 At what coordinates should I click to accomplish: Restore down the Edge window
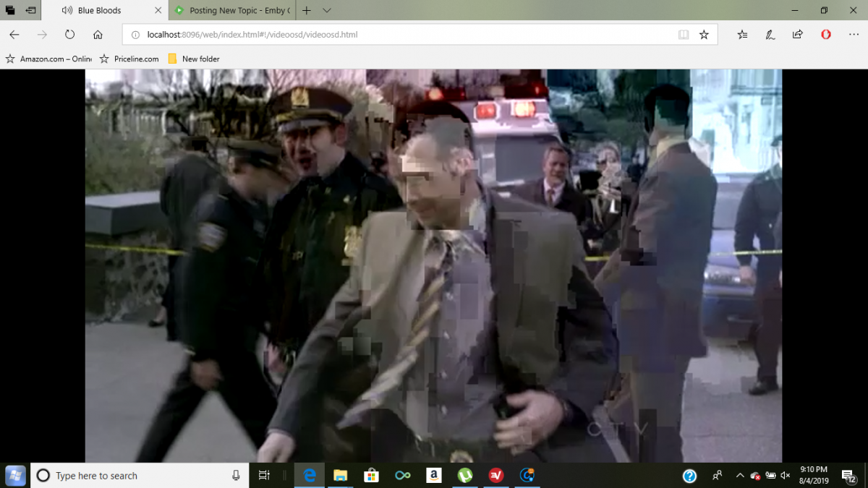(824, 10)
